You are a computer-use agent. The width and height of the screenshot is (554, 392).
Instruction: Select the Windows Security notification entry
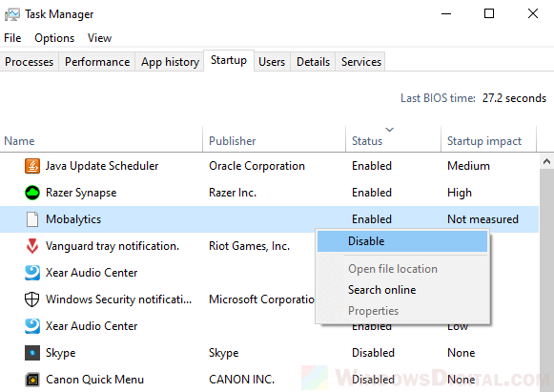click(x=118, y=299)
